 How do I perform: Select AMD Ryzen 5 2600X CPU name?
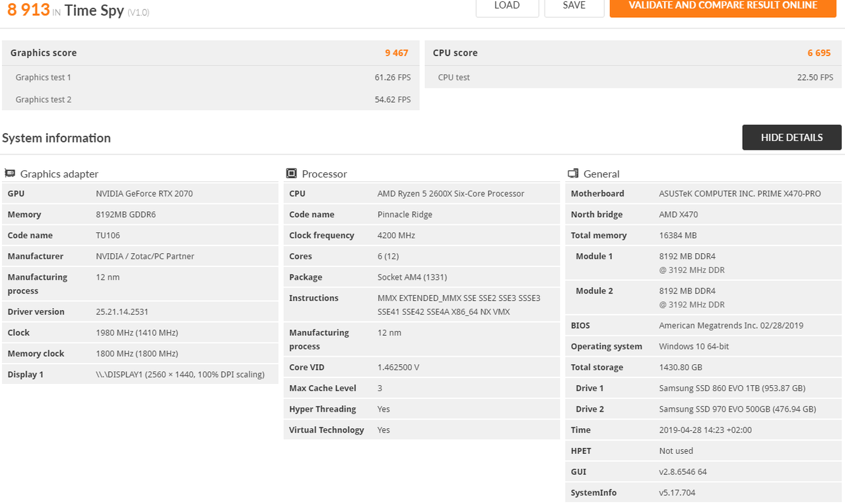coord(451,193)
